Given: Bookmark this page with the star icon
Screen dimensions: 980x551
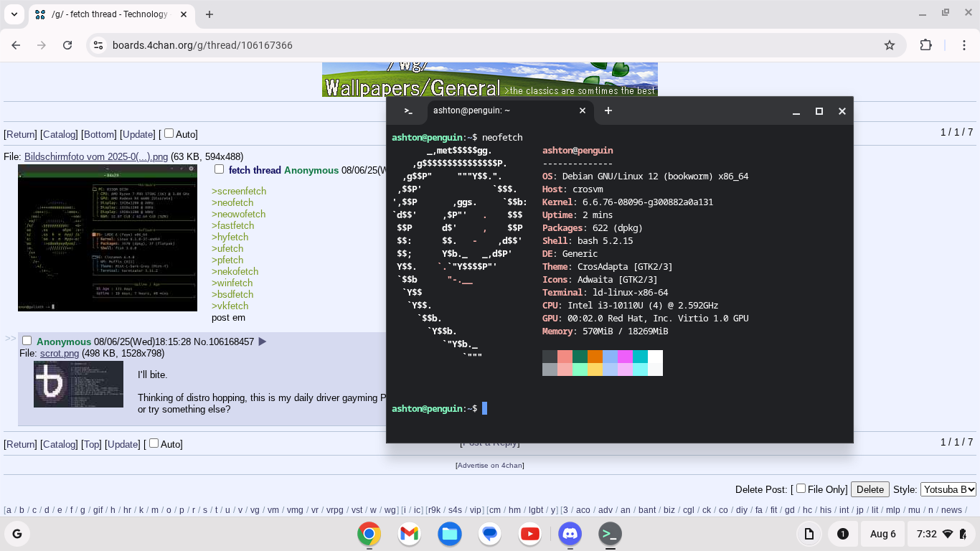Looking at the screenshot, I should pyautogui.click(x=890, y=45).
